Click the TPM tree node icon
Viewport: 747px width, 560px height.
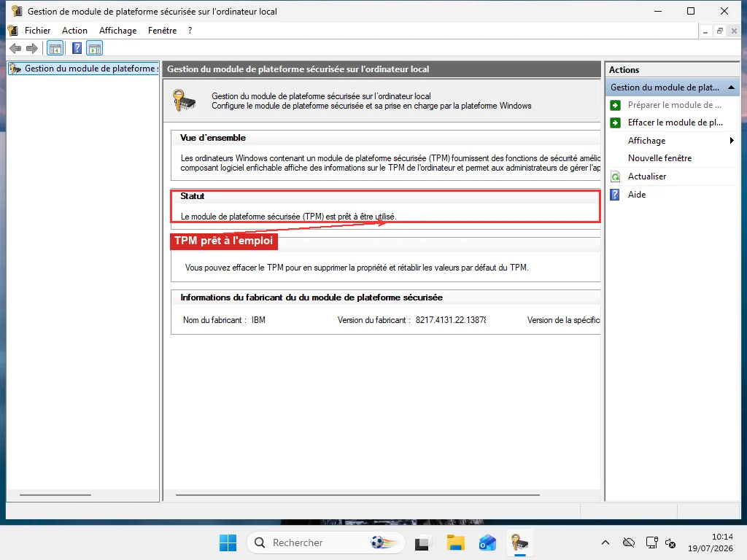(15, 69)
